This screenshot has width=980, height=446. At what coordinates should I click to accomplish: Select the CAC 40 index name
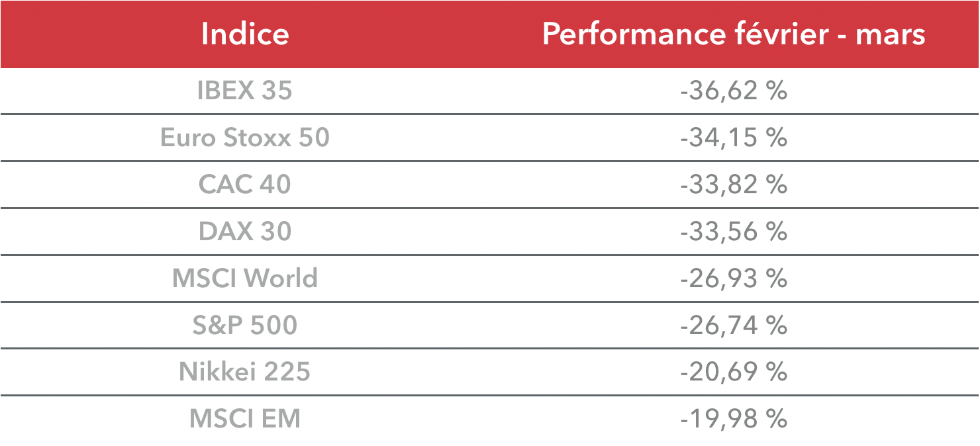coord(245,185)
